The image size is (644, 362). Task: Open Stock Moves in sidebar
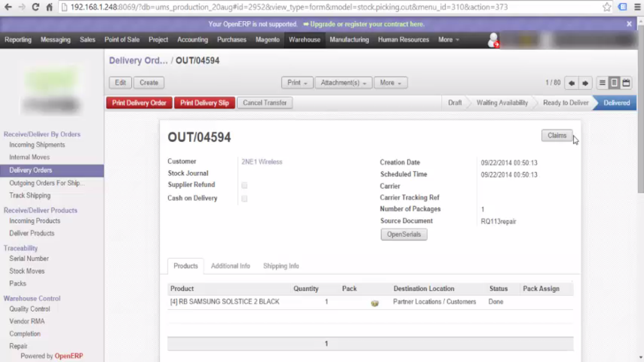[x=27, y=271]
